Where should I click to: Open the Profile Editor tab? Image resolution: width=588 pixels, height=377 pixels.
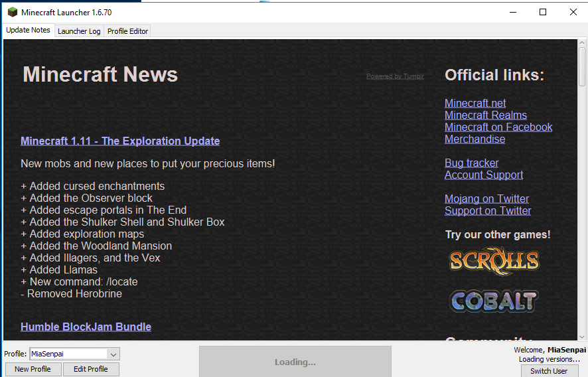(x=128, y=31)
